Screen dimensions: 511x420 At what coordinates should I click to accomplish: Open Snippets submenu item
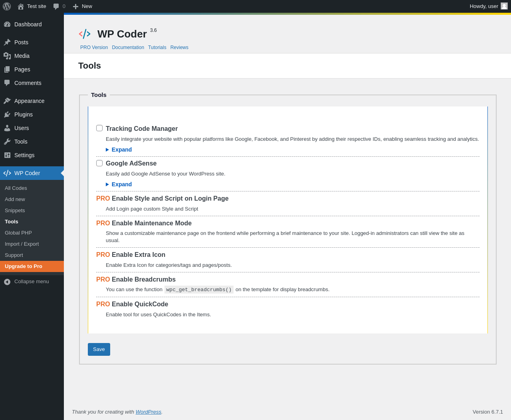point(15,211)
